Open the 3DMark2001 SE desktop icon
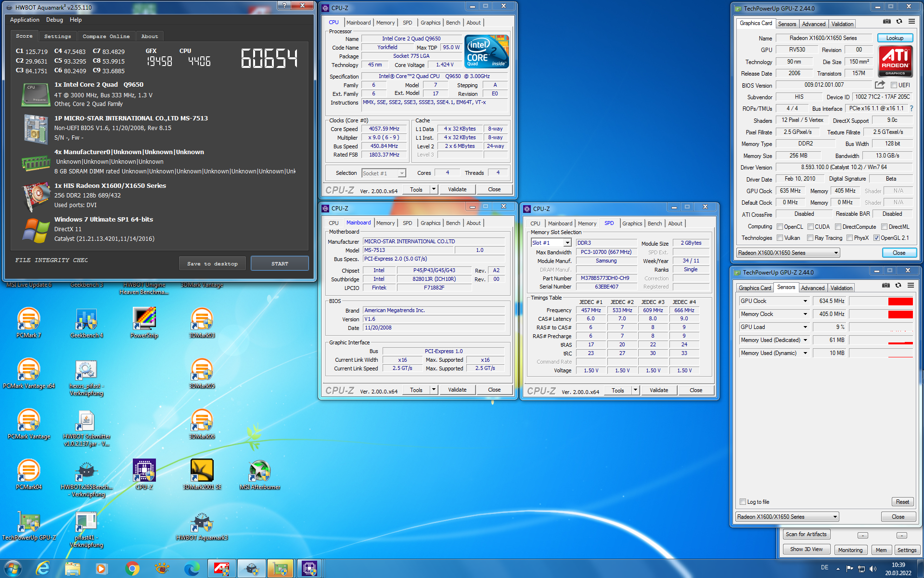 (202, 474)
